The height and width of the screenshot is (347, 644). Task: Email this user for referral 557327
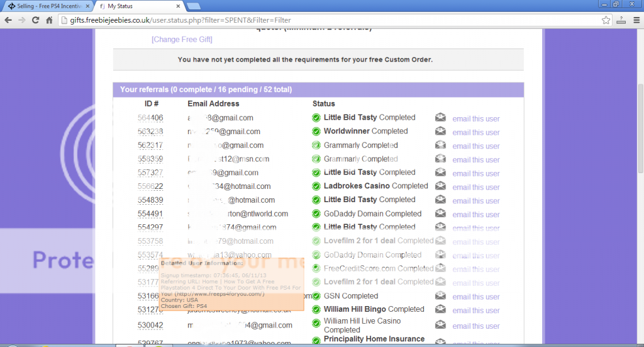[476, 174]
